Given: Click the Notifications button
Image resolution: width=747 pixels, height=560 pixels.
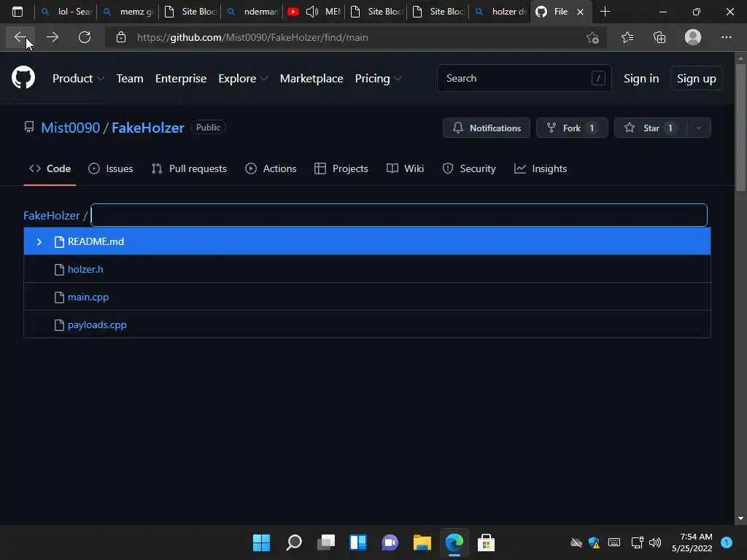Looking at the screenshot, I should click(487, 128).
